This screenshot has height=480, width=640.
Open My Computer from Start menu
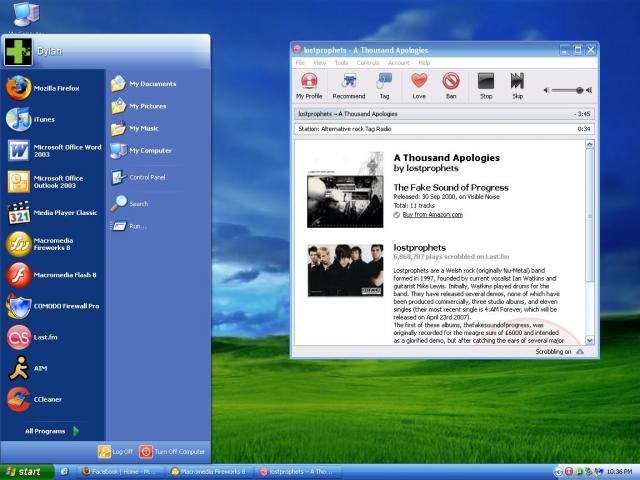(141, 151)
